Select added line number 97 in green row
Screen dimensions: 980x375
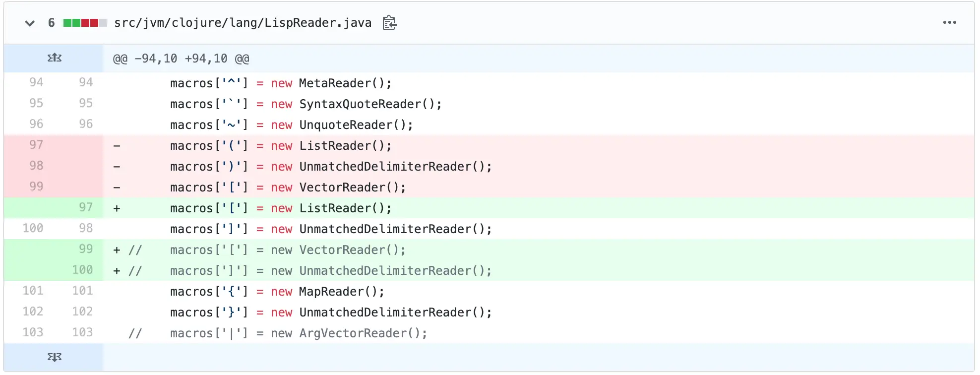point(86,207)
